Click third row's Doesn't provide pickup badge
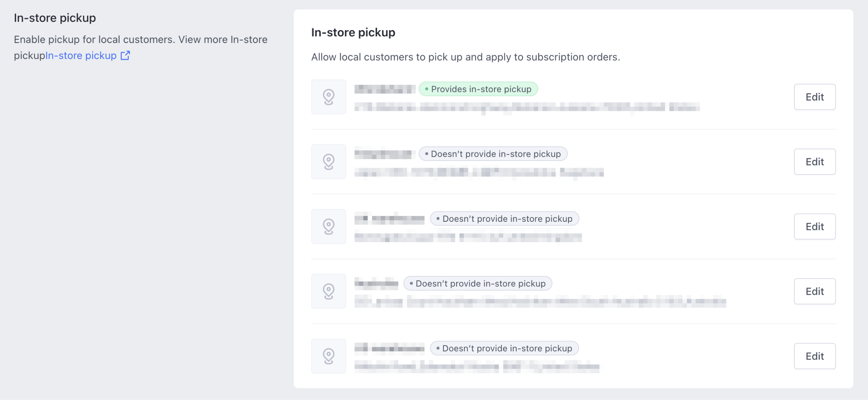The width and height of the screenshot is (868, 400). click(504, 219)
